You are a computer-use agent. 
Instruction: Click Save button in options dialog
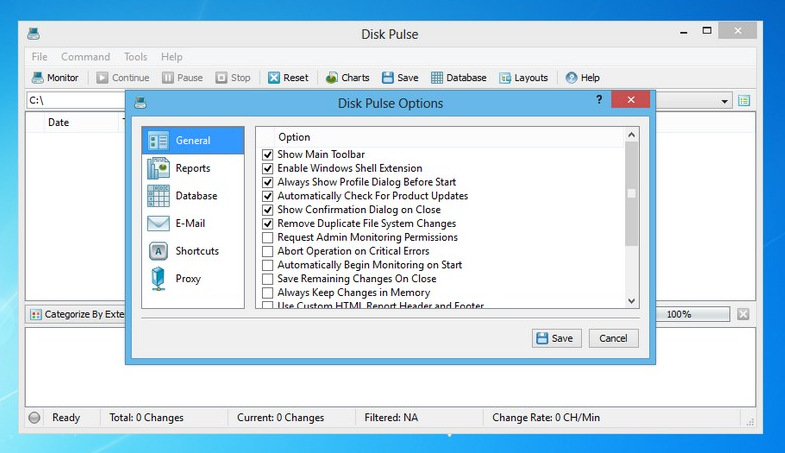557,338
